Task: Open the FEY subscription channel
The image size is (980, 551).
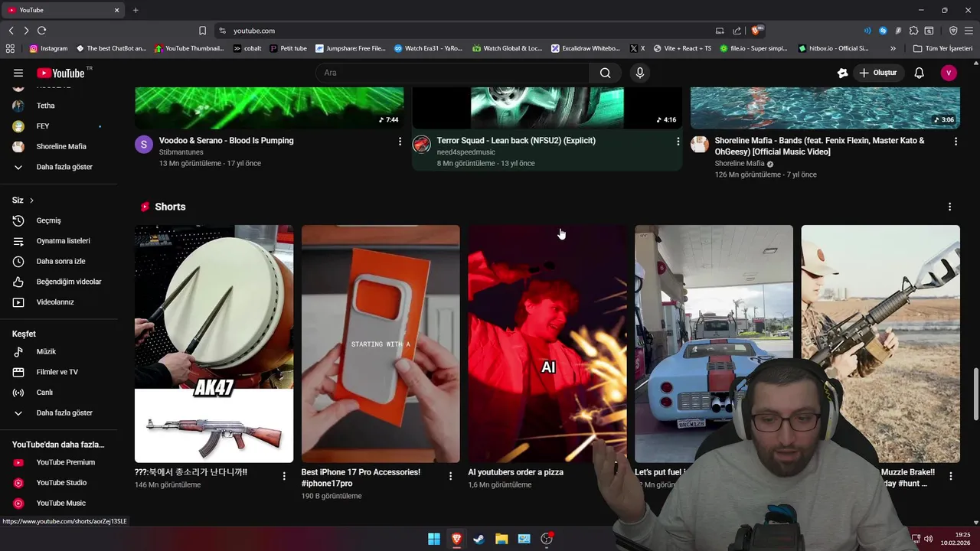Action: click(58, 126)
